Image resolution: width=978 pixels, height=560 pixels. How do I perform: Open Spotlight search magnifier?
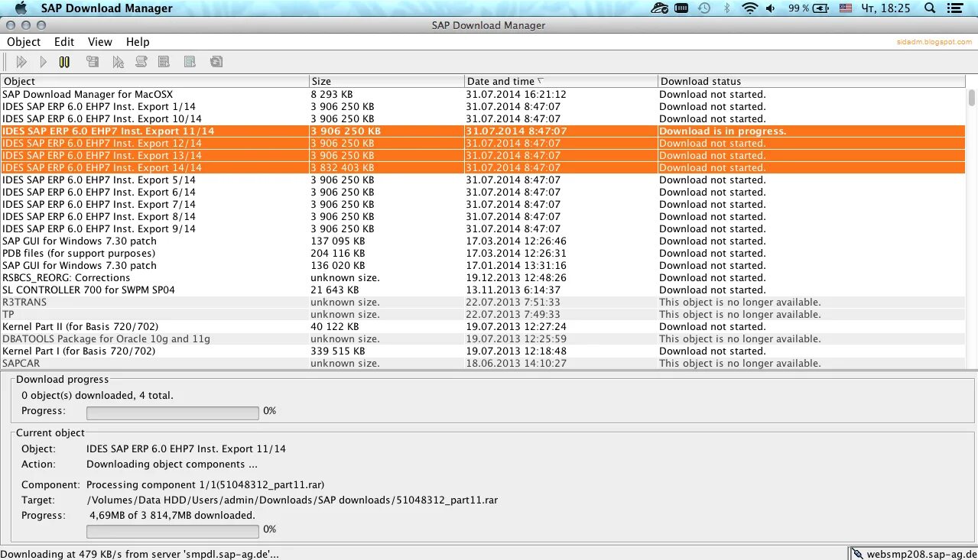pyautogui.click(x=930, y=8)
